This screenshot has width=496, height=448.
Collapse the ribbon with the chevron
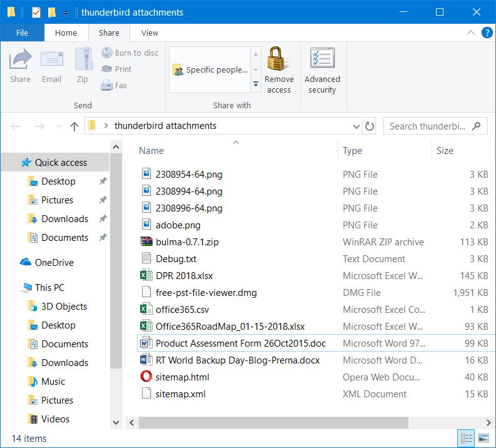click(471, 33)
